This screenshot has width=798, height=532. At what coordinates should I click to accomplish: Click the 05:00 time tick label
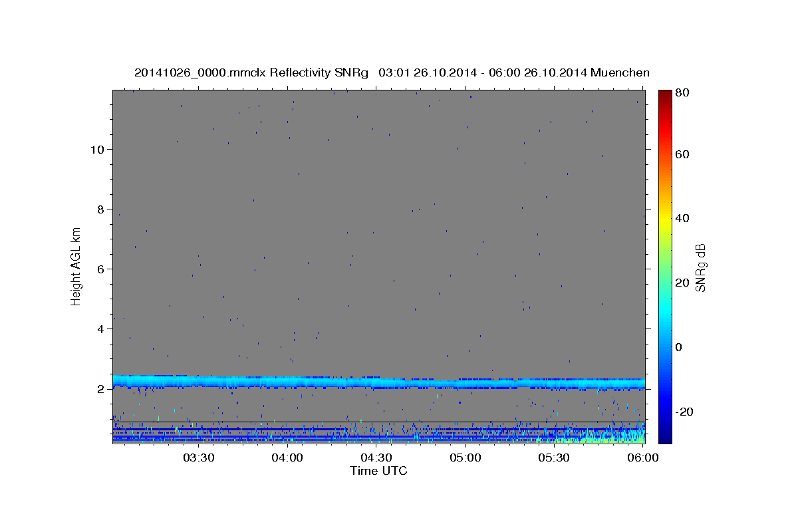pos(465,458)
